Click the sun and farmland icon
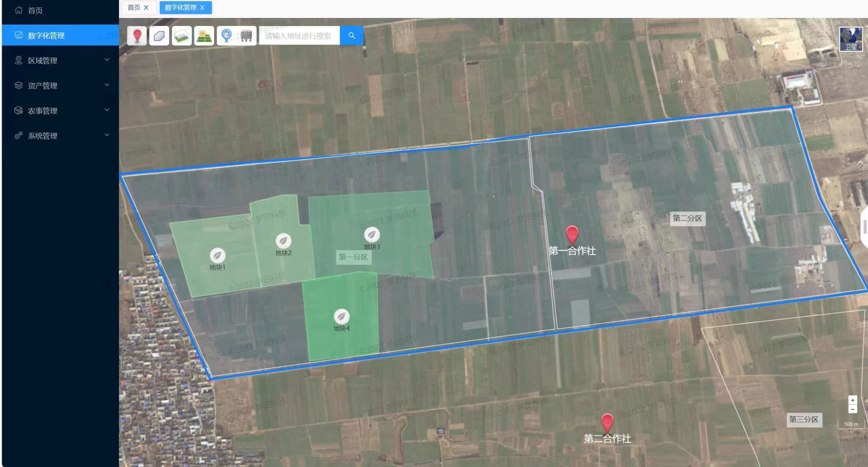The image size is (868, 467). point(204,36)
